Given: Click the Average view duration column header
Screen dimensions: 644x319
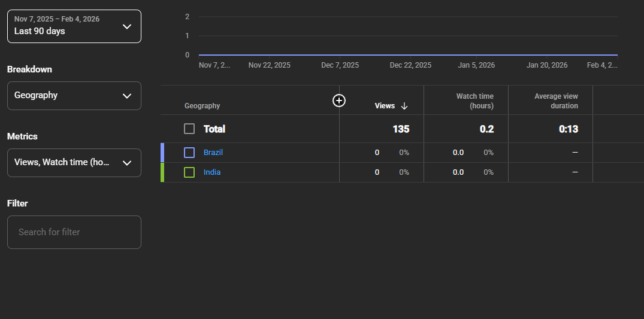Looking at the screenshot, I should coord(556,101).
